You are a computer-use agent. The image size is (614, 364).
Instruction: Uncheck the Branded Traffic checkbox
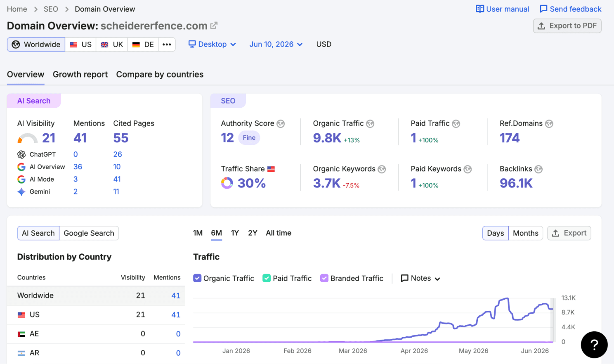(324, 278)
